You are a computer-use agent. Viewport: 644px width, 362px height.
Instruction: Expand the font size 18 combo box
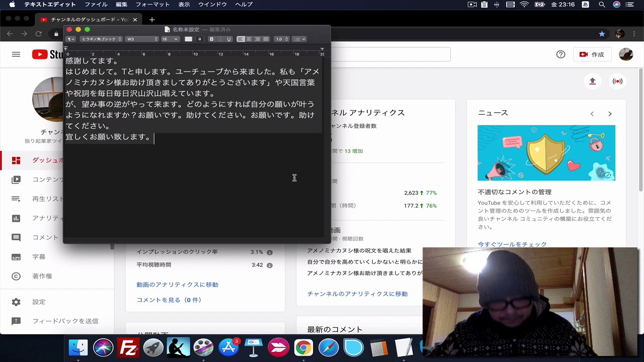tap(176, 39)
